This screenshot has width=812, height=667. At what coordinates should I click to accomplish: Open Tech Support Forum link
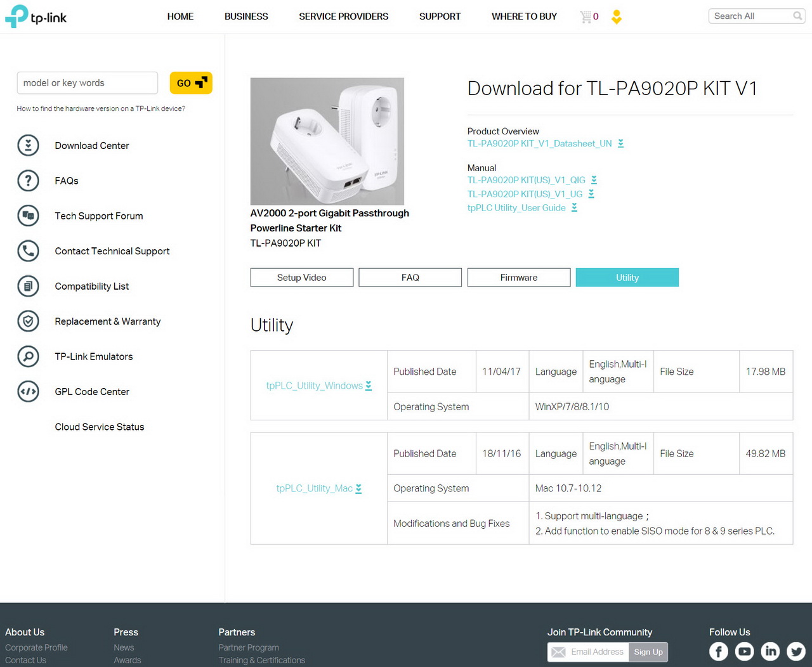pos(99,216)
